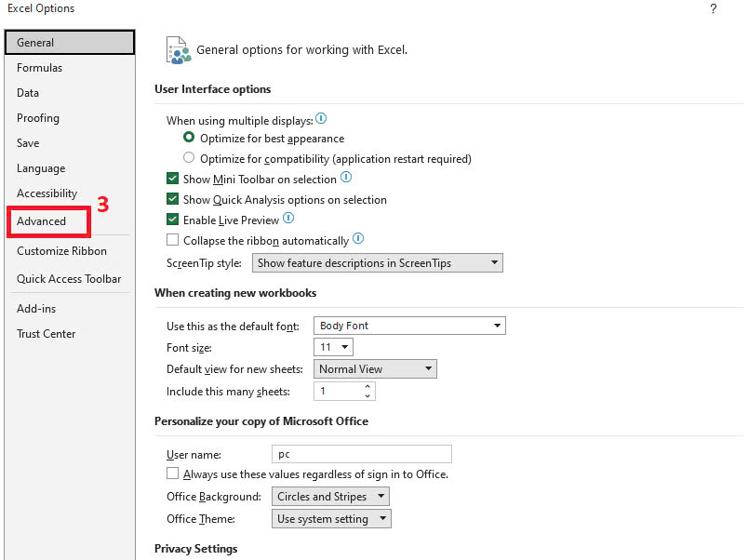
Task: Click the User Interface options heading
Action: [x=213, y=89]
